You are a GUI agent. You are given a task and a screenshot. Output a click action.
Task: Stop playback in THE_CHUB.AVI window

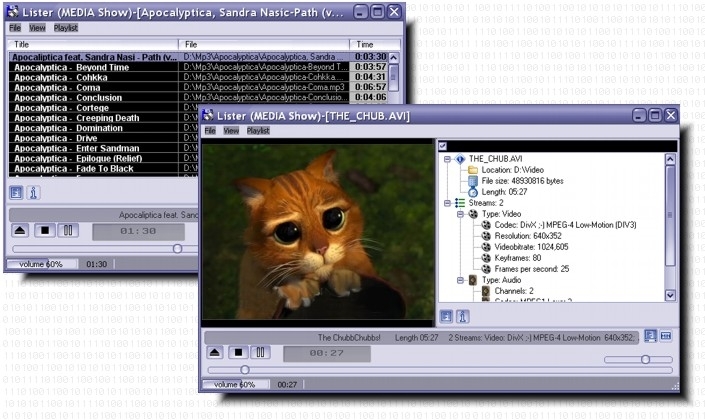pos(238,352)
